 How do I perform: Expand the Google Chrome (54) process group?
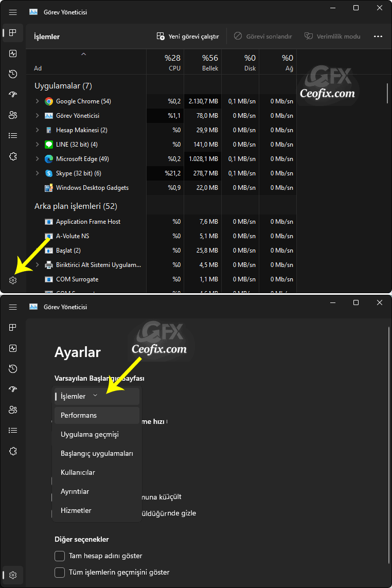37,101
